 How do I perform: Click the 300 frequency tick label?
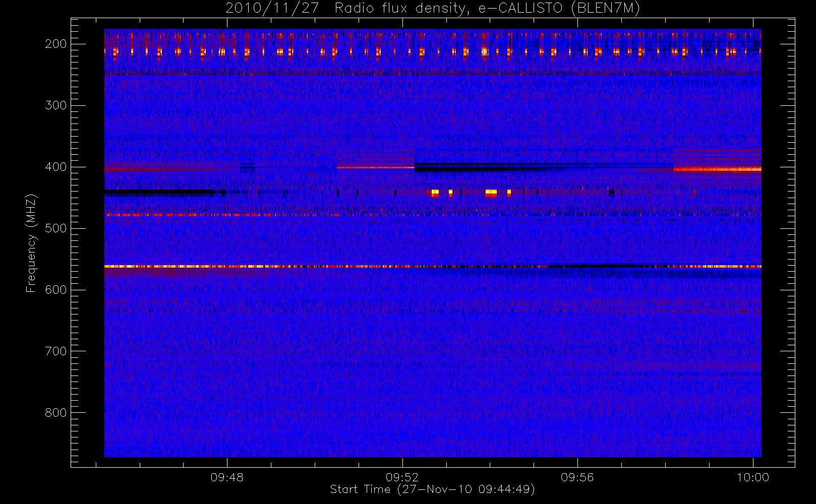click(55, 105)
